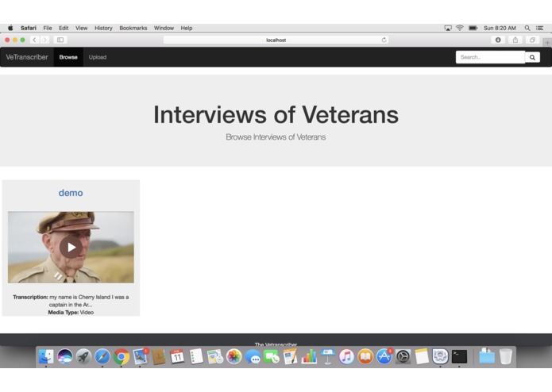Select the Browse tab in navbar
The image size is (552, 392).
tap(68, 57)
